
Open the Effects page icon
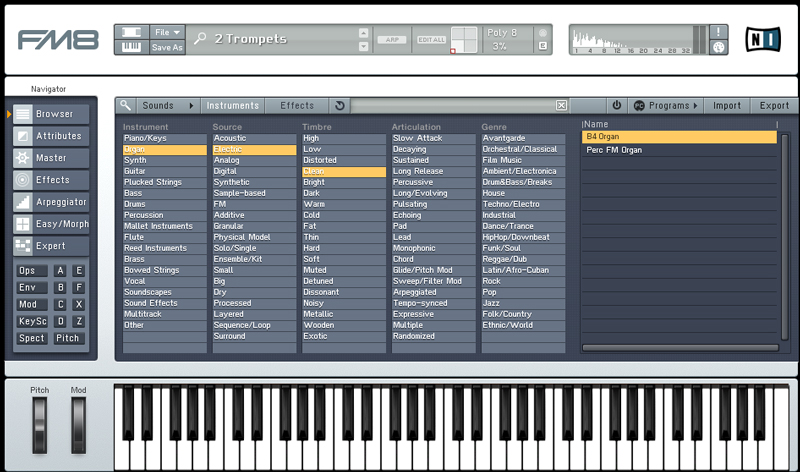22,180
